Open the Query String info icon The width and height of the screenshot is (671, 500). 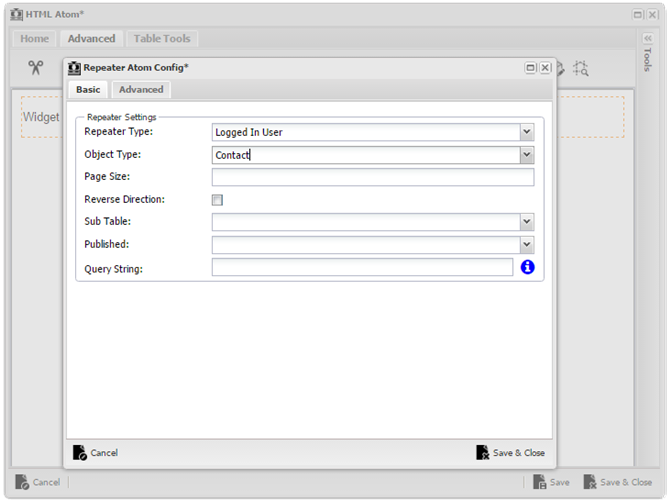pos(527,267)
